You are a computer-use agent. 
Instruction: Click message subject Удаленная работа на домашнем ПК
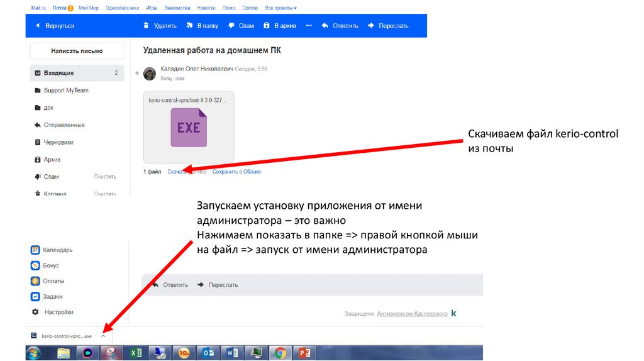click(x=212, y=50)
